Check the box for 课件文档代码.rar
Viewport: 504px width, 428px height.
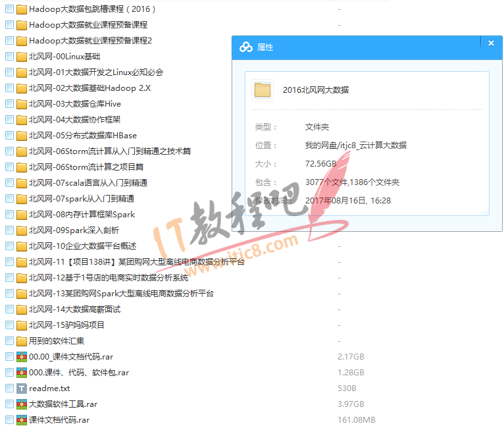pos(10,420)
